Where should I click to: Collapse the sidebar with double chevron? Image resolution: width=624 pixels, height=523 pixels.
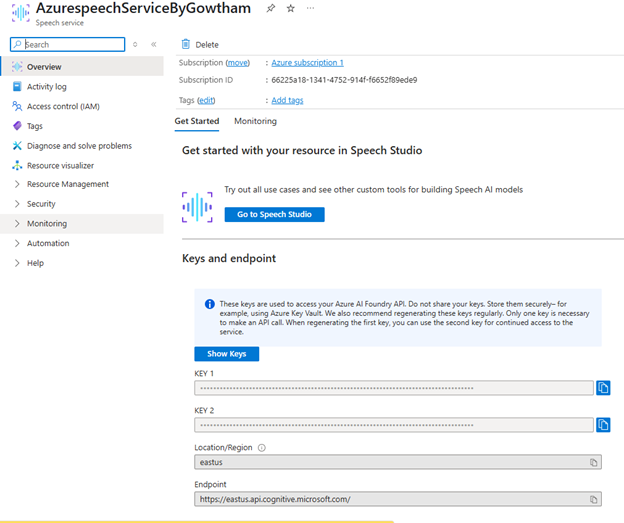click(154, 44)
